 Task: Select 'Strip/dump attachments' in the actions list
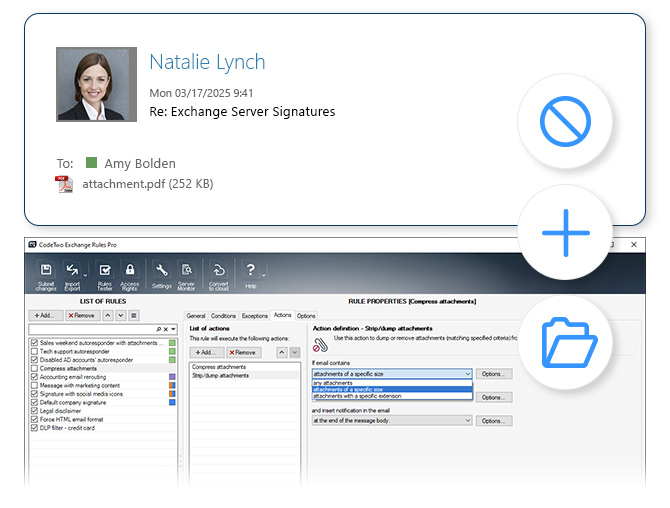pyautogui.click(x=245, y=376)
